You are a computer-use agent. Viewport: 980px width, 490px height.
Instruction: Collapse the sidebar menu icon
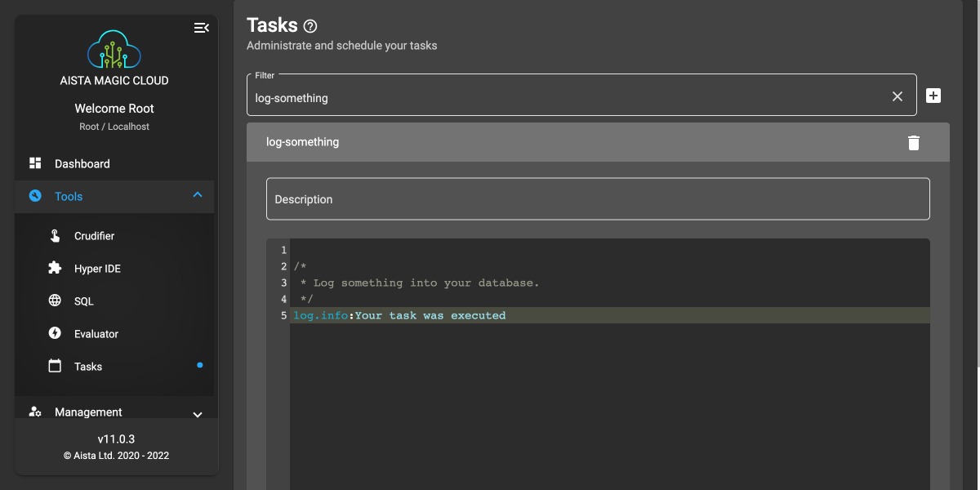[x=201, y=28]
